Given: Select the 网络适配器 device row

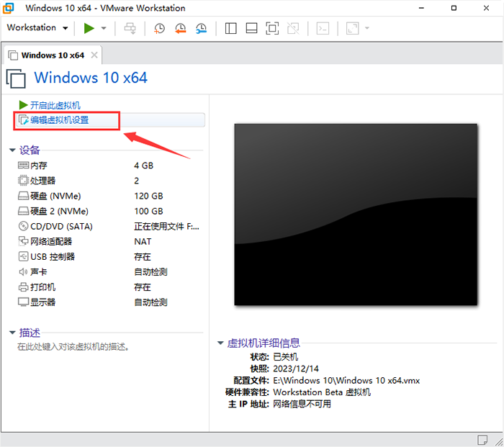Looking at the screenshot, I should pyautogui.click(x=109, y=241).
